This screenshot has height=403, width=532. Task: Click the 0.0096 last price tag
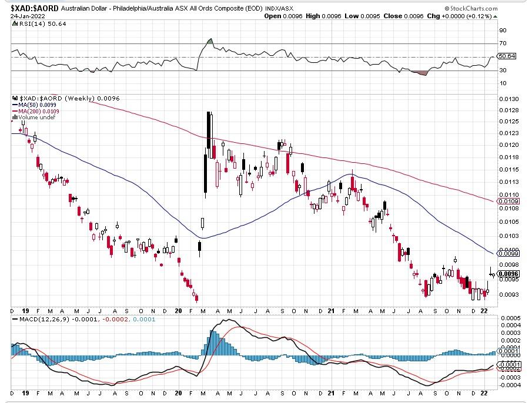[508, 274]
